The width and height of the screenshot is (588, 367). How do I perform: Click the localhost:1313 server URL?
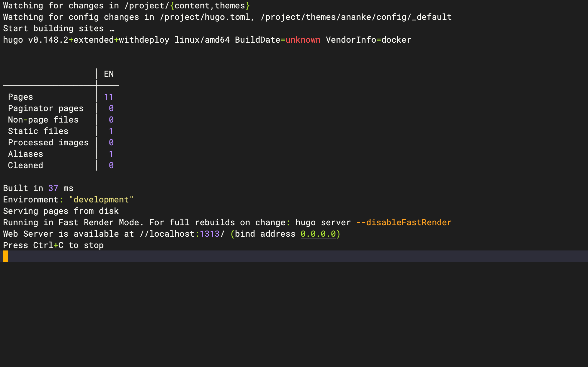tap(184, 234)
